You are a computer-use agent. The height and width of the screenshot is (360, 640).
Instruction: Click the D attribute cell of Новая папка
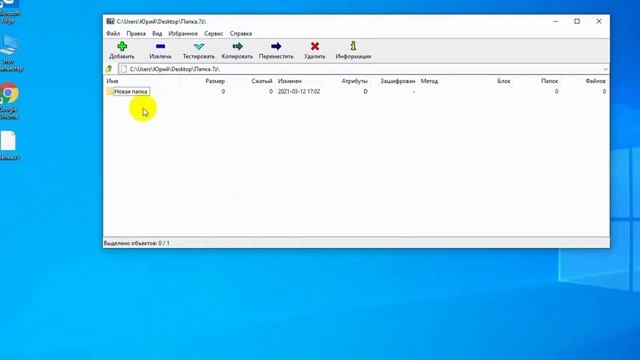365,91
